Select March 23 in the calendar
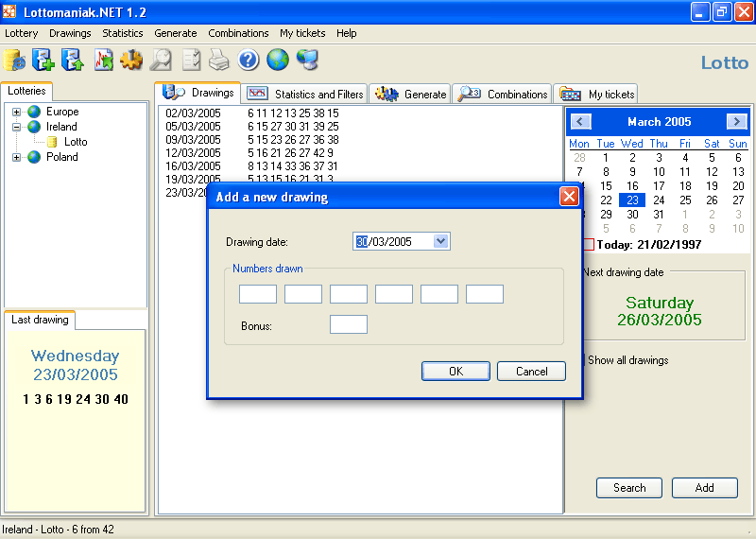The height and width of the screenshot is (539, 756). [632, 200]
